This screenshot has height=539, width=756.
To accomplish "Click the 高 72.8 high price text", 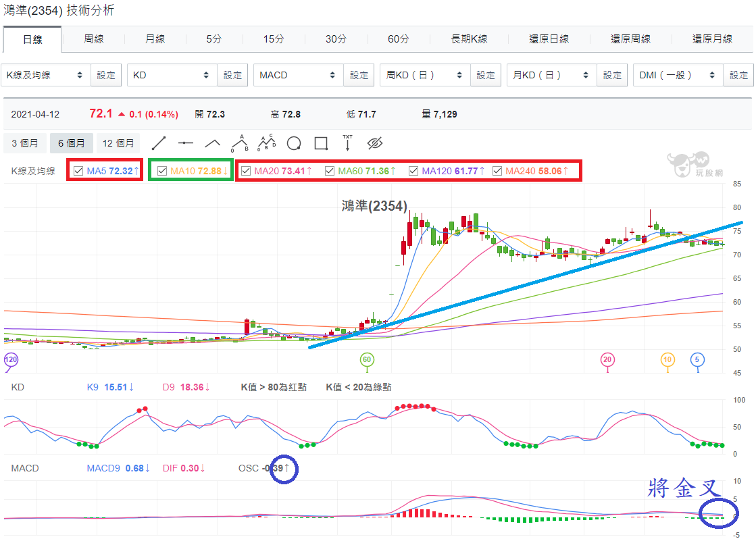I will tap(285, 114).
